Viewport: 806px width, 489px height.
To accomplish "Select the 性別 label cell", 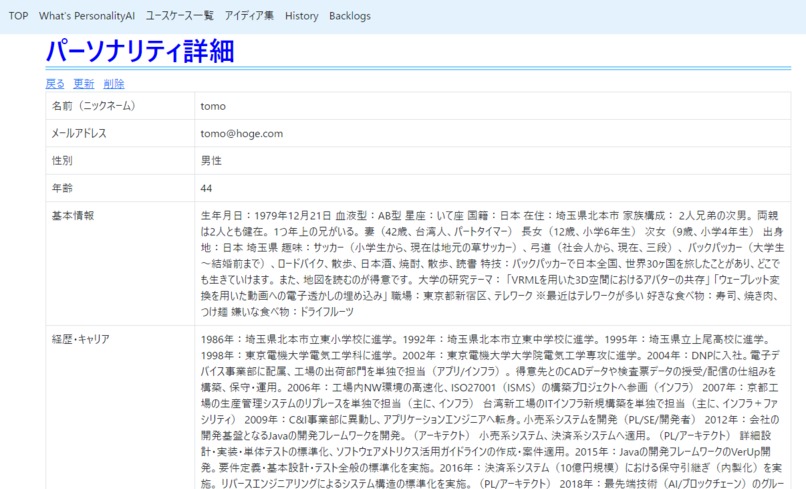I will (120, 160).
